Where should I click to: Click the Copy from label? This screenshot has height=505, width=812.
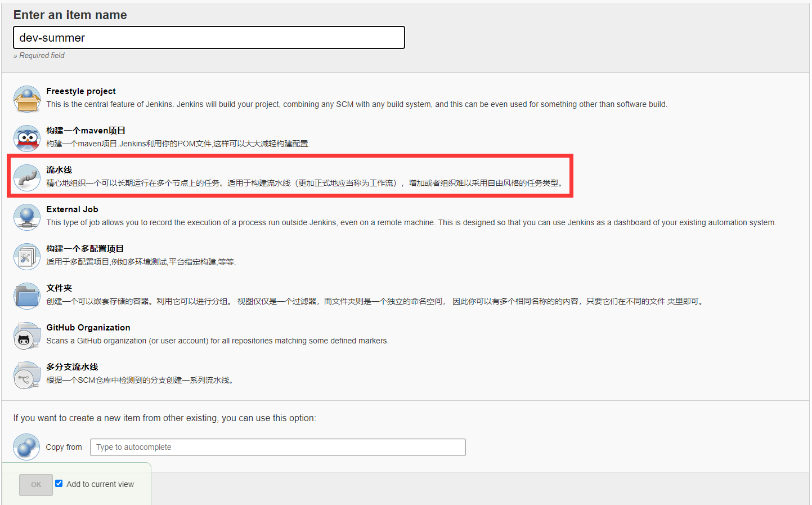click(x=64, y=447)
